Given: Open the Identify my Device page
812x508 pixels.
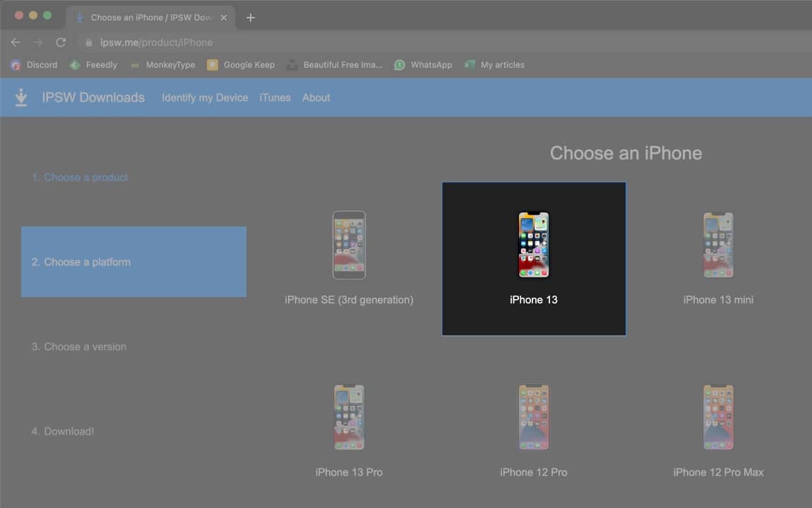Looking at the screenshot, I should [x=205, y=98].
